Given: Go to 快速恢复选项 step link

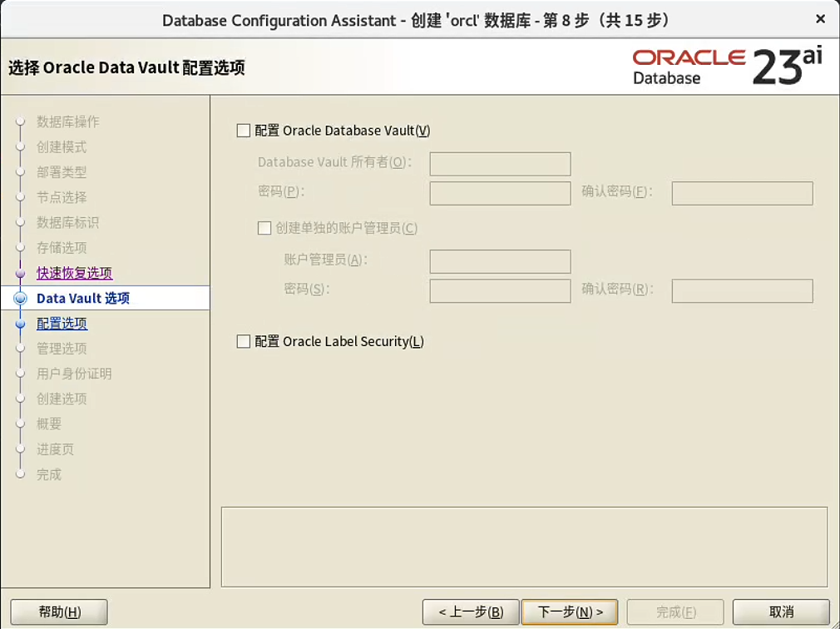Looking at the screenshot, I should 74,273.
